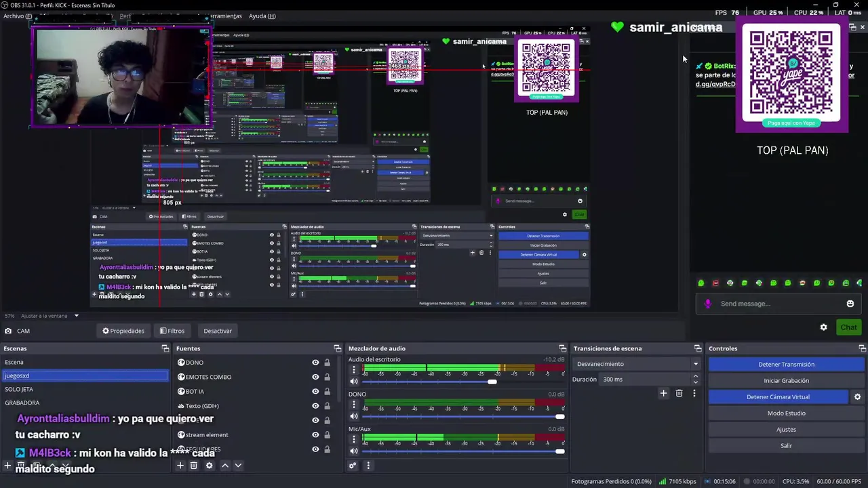Undock the Transiciones de escena panel
868x488 pixels.
pos(698,348)
